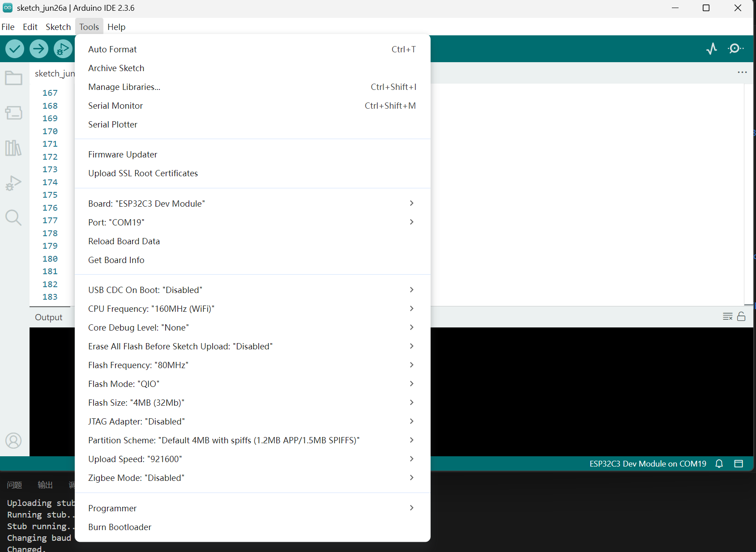Click the Verify checkmark button
This screenshot has height=552, width=756.
[x=15, y=49]
